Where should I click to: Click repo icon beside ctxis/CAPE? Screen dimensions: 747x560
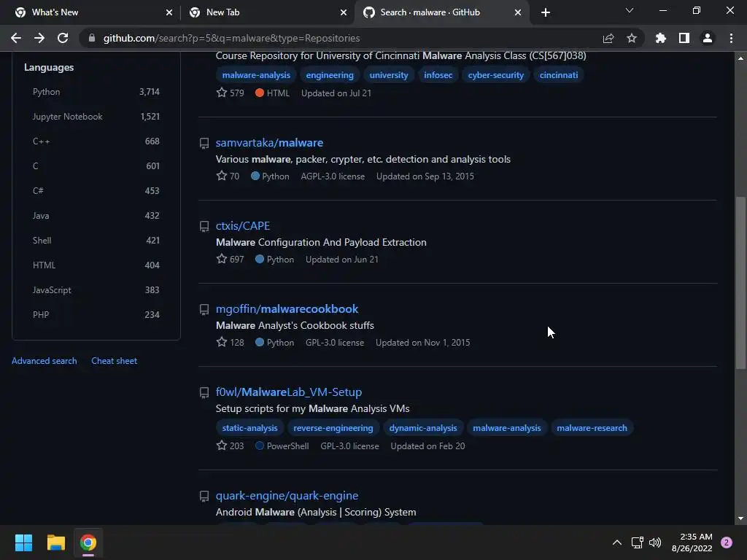pos(204,226)
